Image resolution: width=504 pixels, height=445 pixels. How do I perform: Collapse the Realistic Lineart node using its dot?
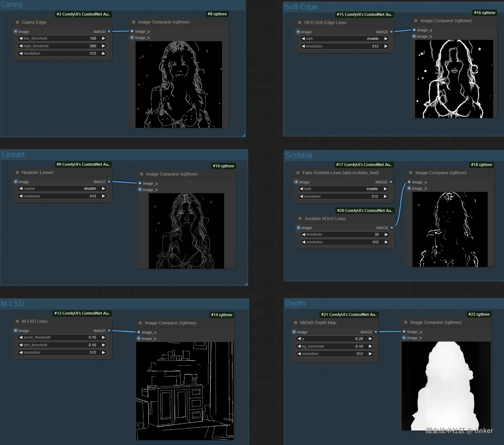tap(17, 173)
